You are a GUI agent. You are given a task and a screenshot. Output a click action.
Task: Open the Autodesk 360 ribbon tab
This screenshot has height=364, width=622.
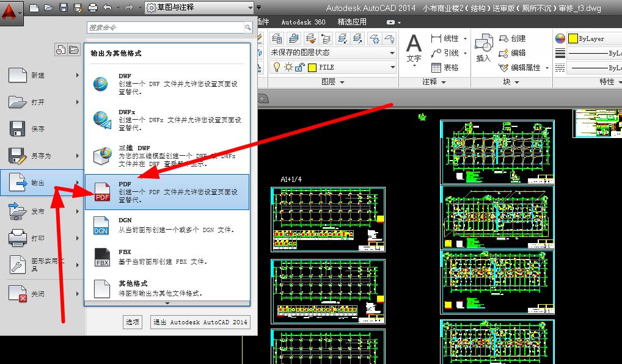tap(303, 22)
